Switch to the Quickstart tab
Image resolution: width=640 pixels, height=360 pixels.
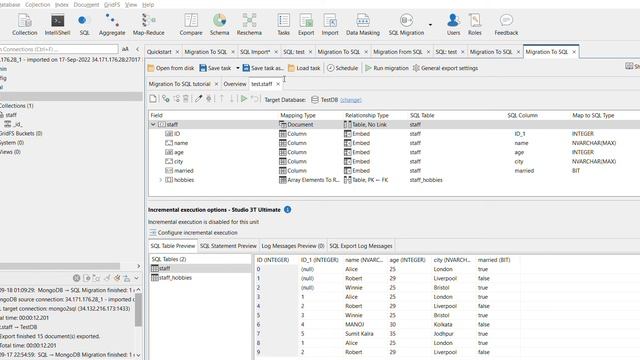pyautogui.click(x=159, y=52)
